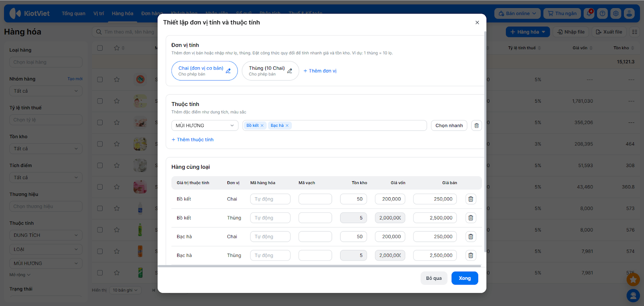Star the first product row as favorite
The width and height of the screenshot is (644, 306).
click(x=117, y=79)
